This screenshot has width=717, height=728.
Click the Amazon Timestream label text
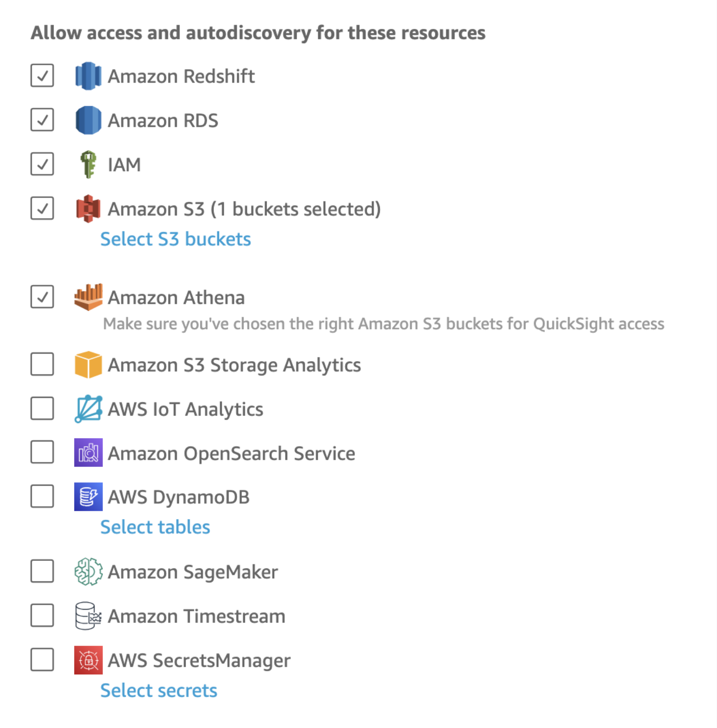[x=196, y=617]
